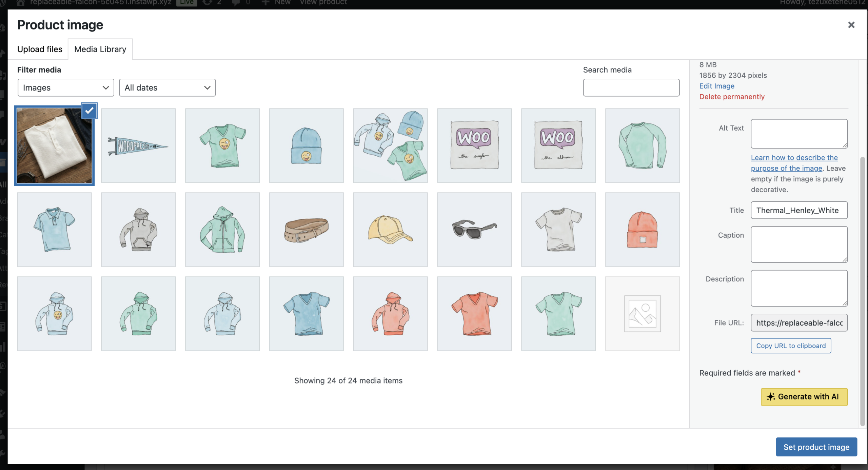
Task: Select the blue beanie with emoji image
Action: [306, 145]
